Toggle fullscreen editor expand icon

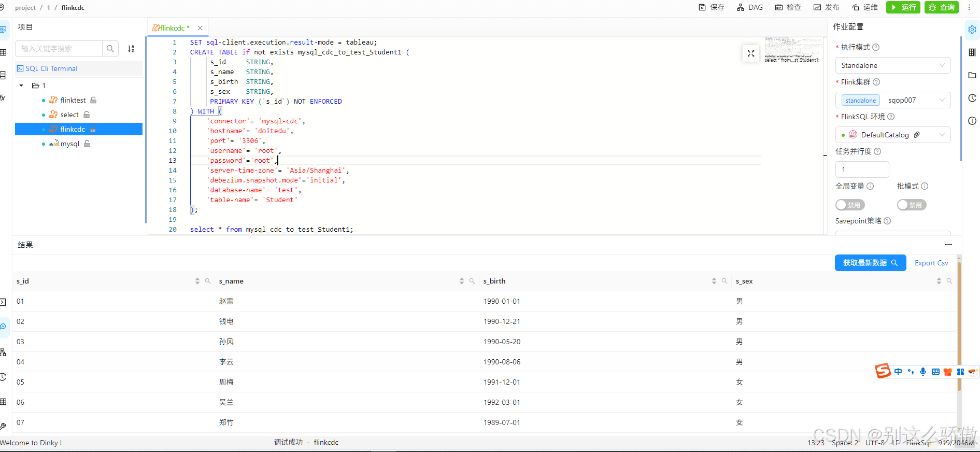coord(751,53)
